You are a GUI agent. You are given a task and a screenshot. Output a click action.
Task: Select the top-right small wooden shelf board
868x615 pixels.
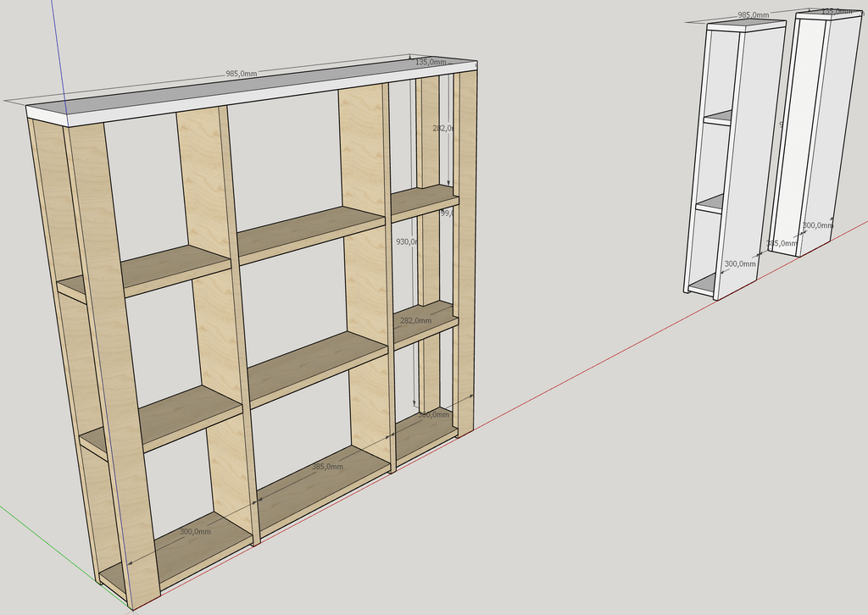(422, 200)
